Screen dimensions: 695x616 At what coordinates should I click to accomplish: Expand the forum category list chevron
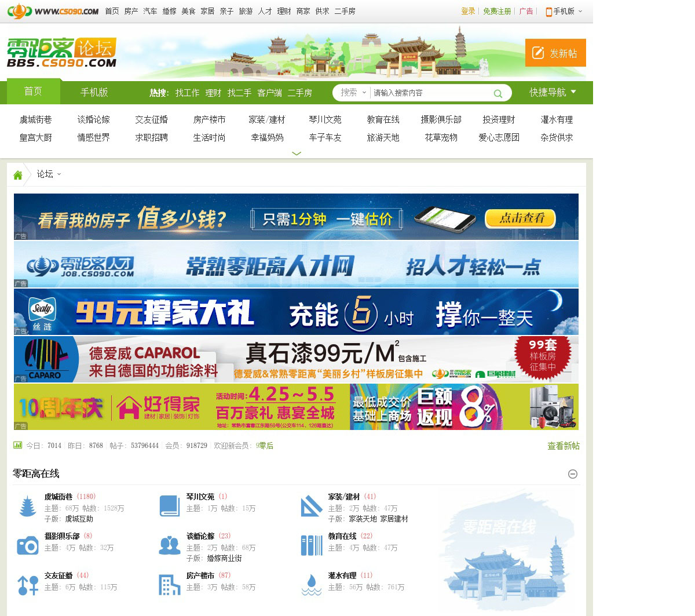pyautogui.click(x=297, y=153)
